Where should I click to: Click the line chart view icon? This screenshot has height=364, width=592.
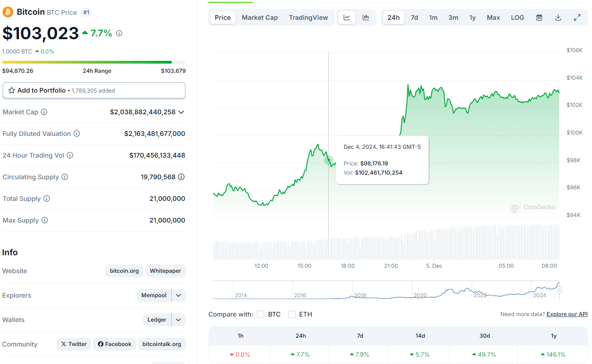click(347, 18)
